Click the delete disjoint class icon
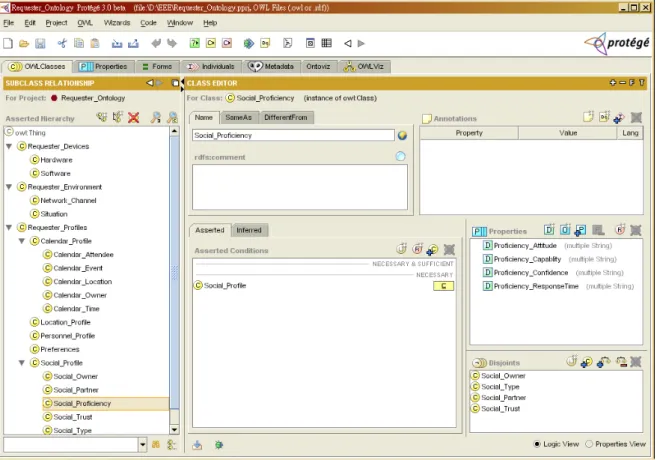The image size is (657, 460). point(636,362)
